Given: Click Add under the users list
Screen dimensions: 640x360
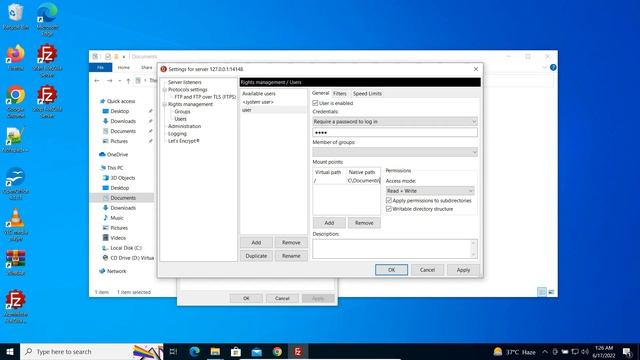Looking at the screenshot, I should coord(256,242).
